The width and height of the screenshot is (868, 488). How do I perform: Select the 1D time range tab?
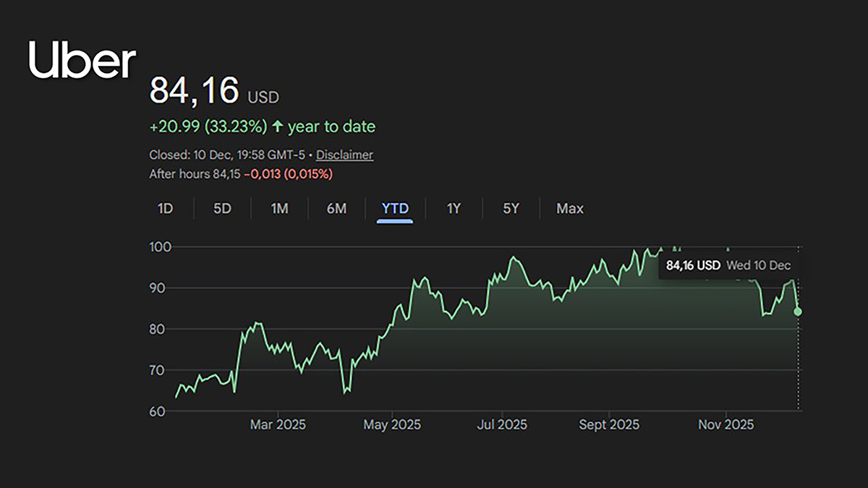tap(165, 209)
